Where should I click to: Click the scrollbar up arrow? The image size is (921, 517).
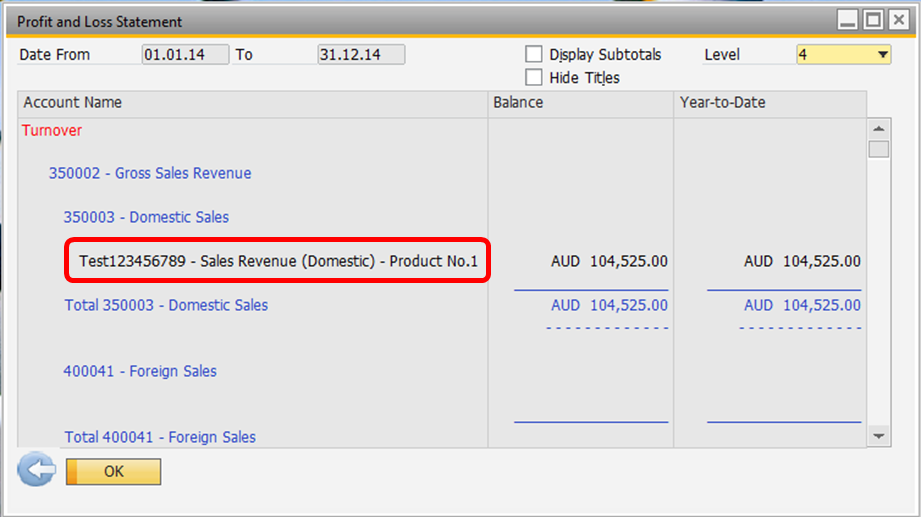pos(879,129)
